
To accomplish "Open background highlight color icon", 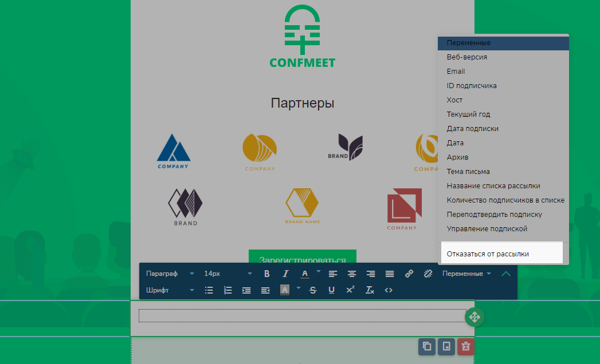I will (x=285, y=290).
